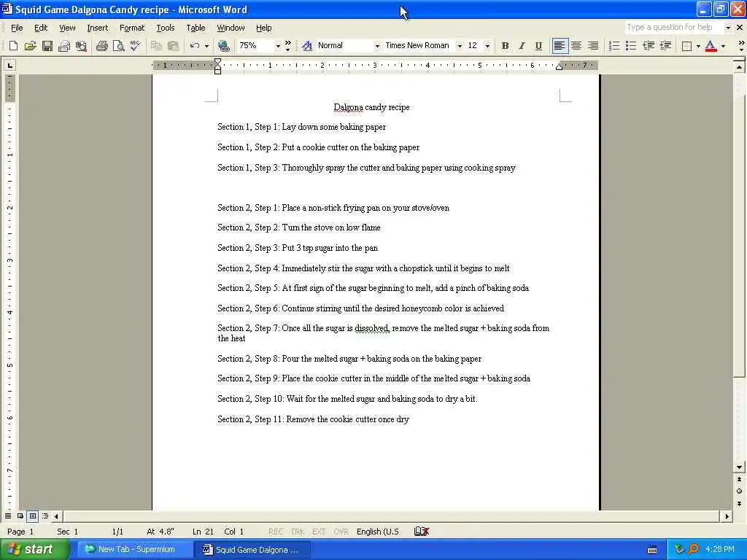Center-align the paragraph

point(576,46)
